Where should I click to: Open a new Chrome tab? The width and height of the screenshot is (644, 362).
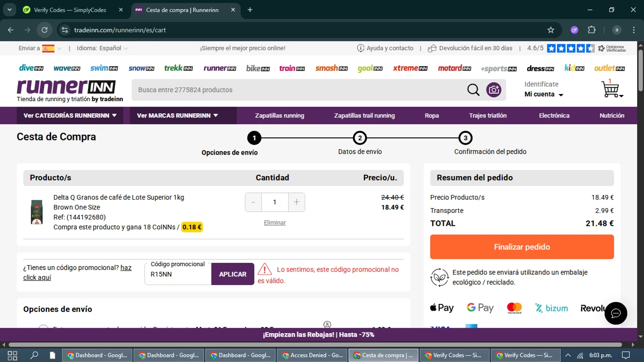click(250, 9)
